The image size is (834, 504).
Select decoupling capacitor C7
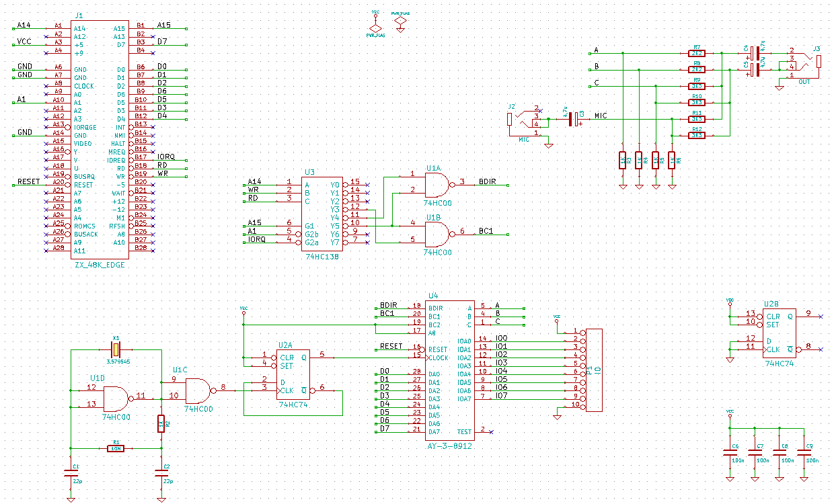(755, 453)
